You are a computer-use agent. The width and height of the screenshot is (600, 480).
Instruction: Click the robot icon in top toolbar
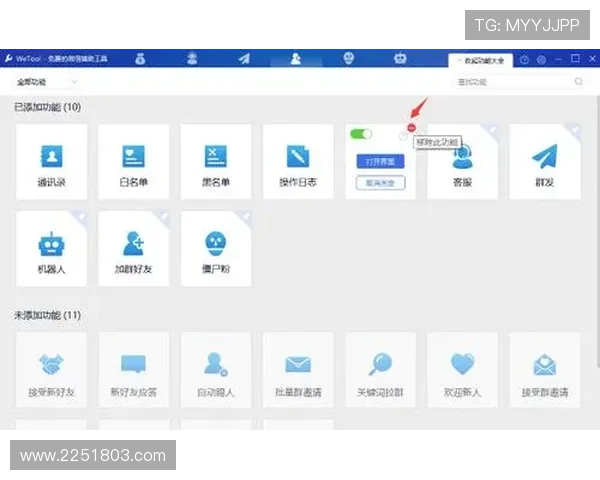coord(400,58)
